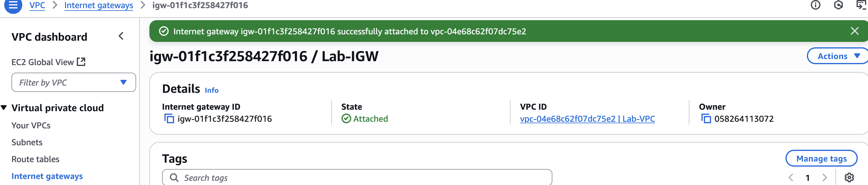Image resolution: width=868 pixels, height=185 pixels.
Task: Select Subnets in the sidebar
Action: pyautogui.click(x=27, y=142)
